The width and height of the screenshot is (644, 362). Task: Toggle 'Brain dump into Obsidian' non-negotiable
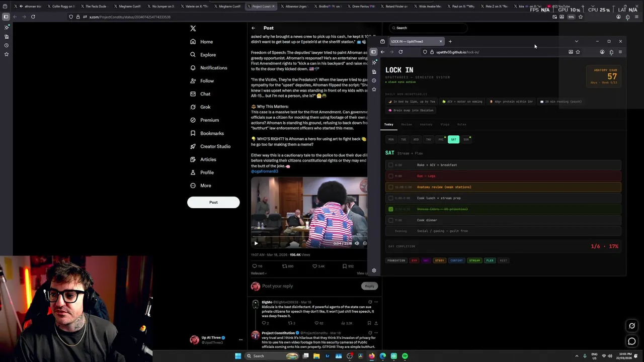point(411,110)
